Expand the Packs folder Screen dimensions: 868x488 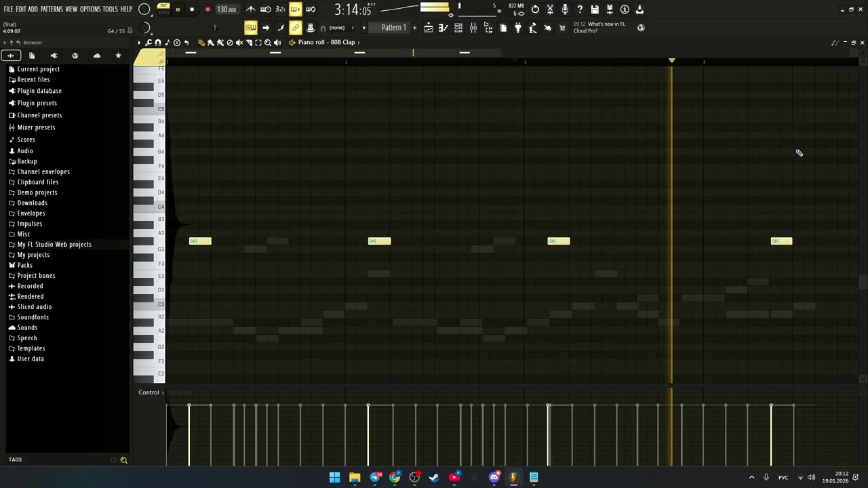24,265
